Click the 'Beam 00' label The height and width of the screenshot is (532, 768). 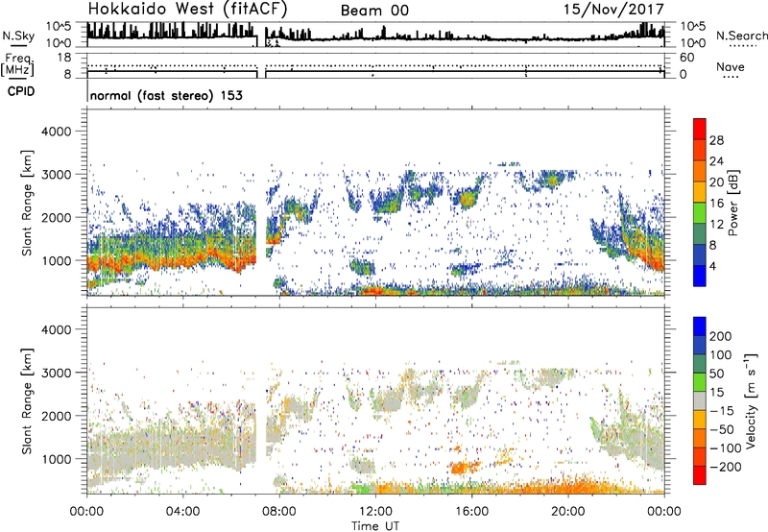(x=374, y=11)
